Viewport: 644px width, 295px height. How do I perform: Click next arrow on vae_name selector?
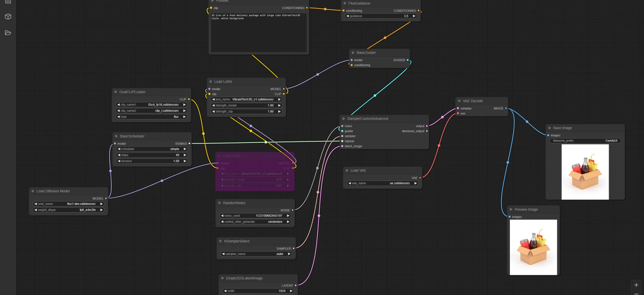[x=416, y=183]
